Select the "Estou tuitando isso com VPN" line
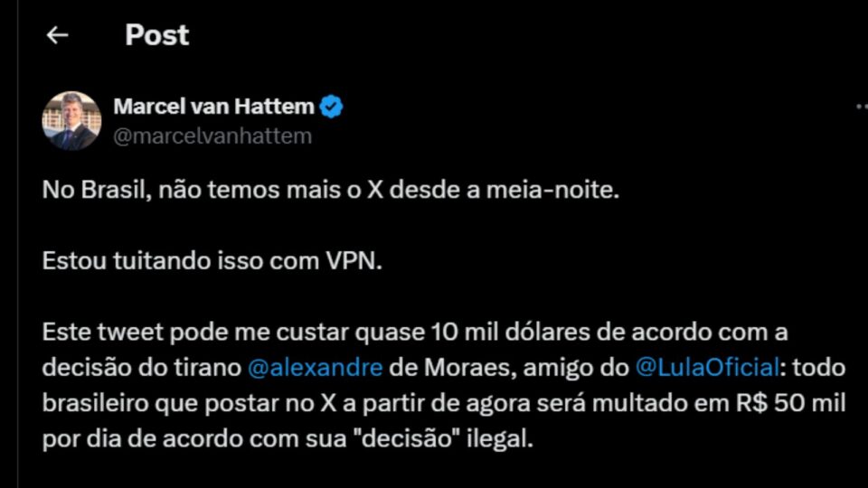The height and width of the screenshot is (488, 868). click(x=212, y=260)
